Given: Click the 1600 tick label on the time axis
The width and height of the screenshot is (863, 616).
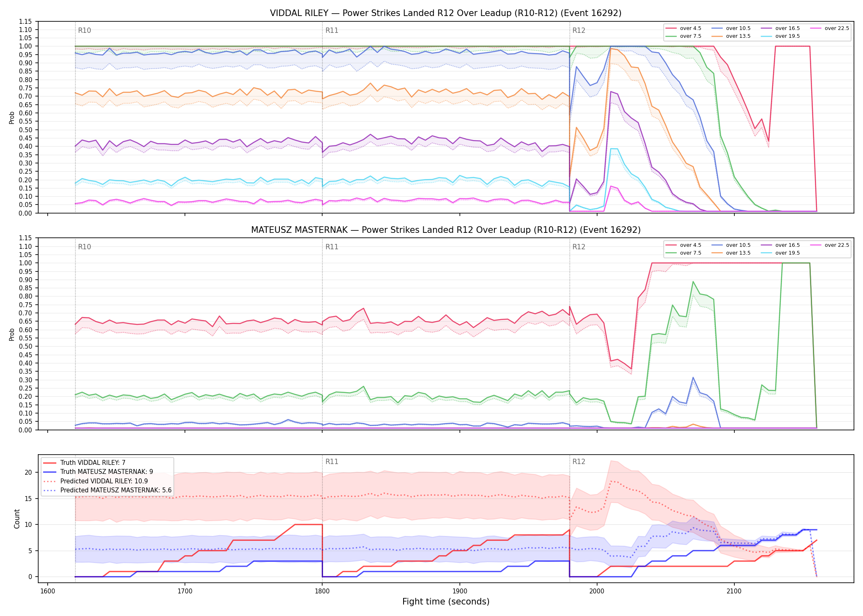Looking at the screenshot, I should [x=48, y=591].
